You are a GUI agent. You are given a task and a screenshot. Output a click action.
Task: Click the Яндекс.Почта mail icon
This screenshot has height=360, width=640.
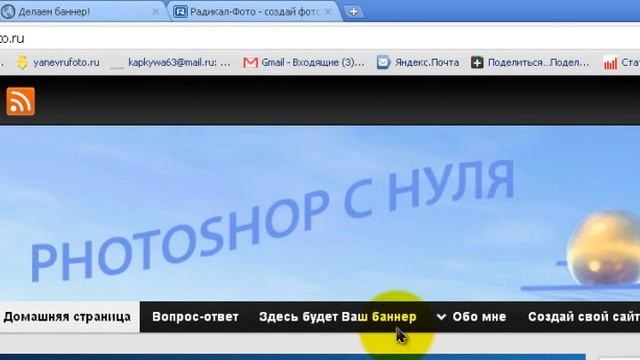[383, 62]
